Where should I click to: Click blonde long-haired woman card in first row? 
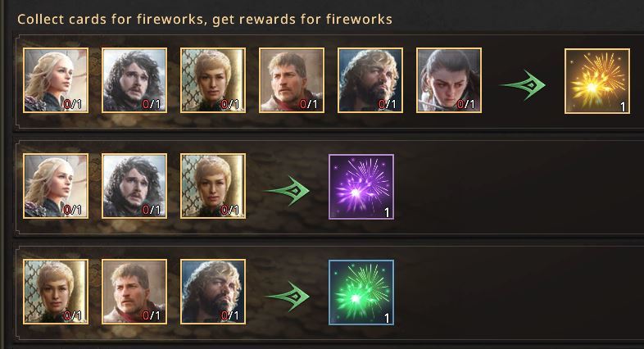(x=56, y=80)
